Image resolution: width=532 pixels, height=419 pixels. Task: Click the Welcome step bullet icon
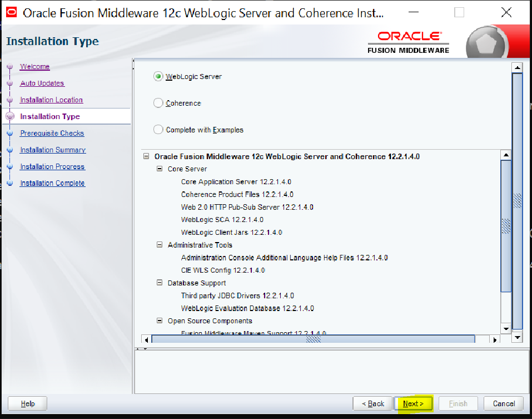click(9, 67)
